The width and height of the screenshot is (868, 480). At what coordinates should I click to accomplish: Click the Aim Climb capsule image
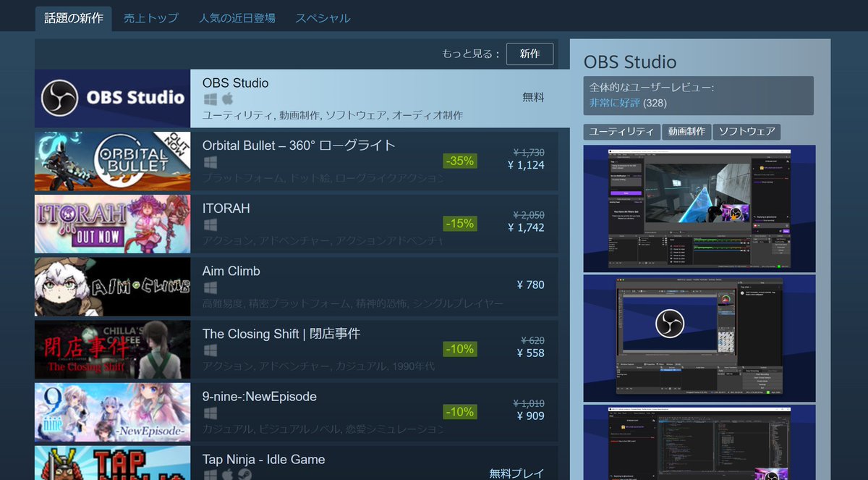[x=113, y=287]
